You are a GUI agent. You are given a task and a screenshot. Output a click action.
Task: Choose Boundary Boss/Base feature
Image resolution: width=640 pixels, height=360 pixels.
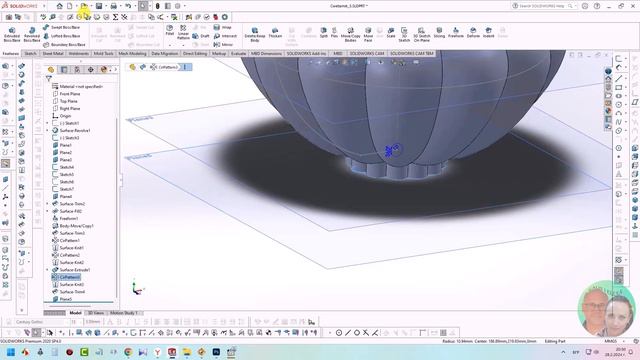pos(64,44)
